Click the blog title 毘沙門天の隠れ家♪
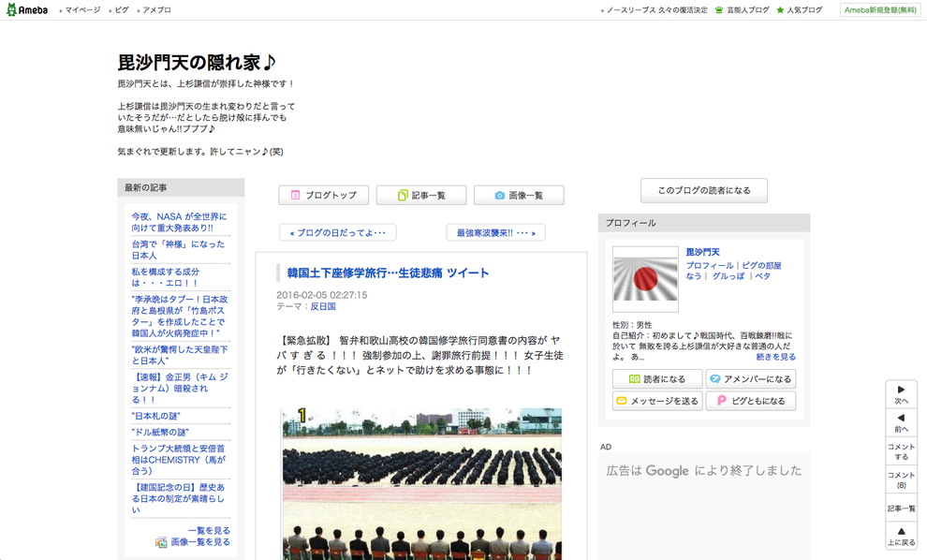Viewport: 927px width, 560px height. pos(197,62)
